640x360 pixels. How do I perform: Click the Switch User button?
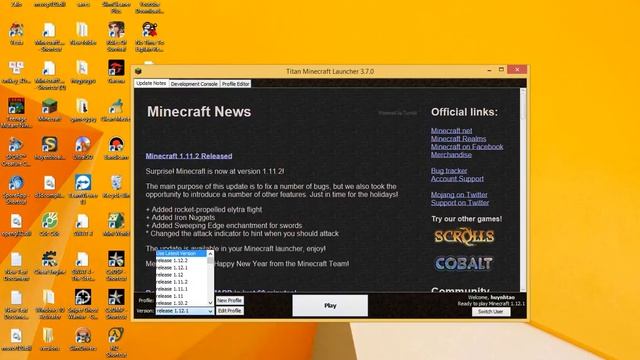491,312
